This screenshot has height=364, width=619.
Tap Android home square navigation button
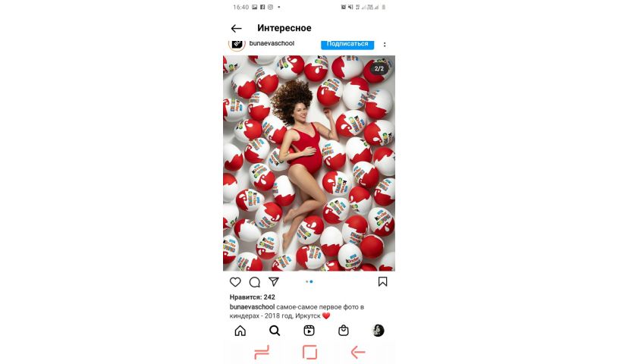[310, 352]
